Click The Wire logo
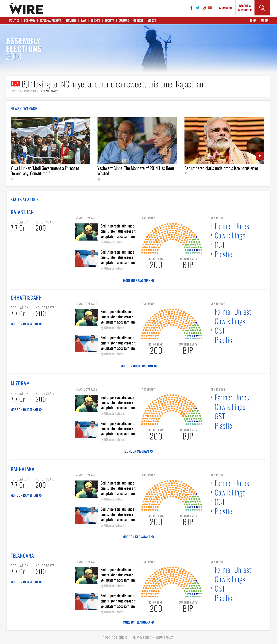Image resolution: width=277 pixels, height=644 pixels. [x=26, y=9]
